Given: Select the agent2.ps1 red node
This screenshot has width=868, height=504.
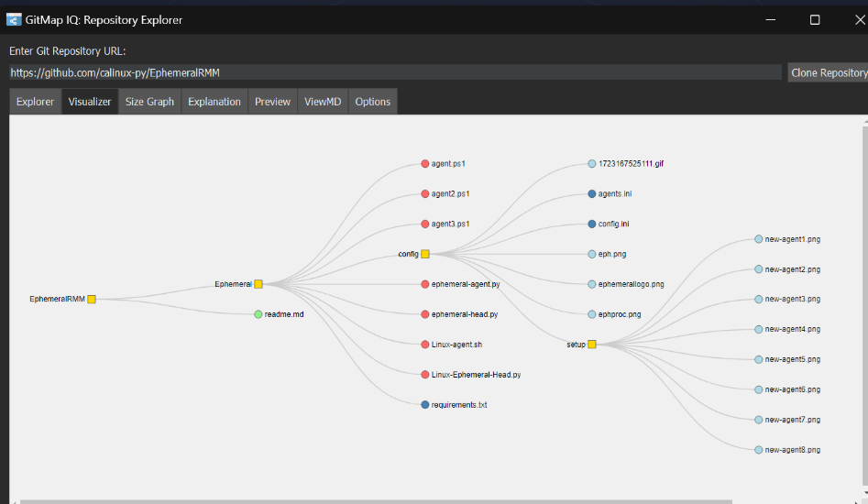Looking at the screenshot, I should [425, 193].
